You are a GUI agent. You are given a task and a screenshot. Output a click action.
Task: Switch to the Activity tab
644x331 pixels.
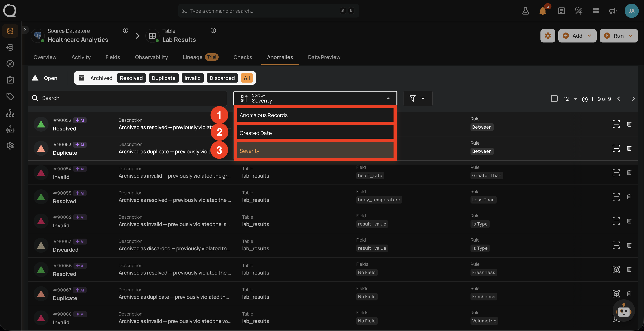click(x=81, y=57)
